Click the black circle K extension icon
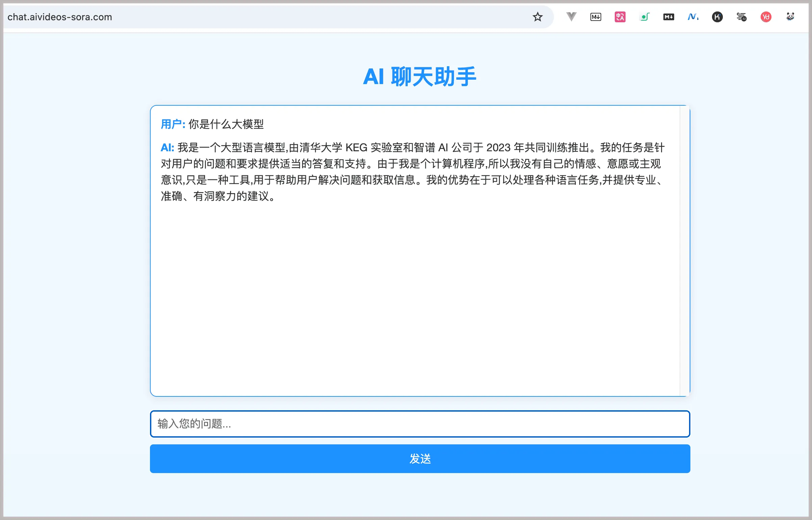812x520 pixels. 717,17
